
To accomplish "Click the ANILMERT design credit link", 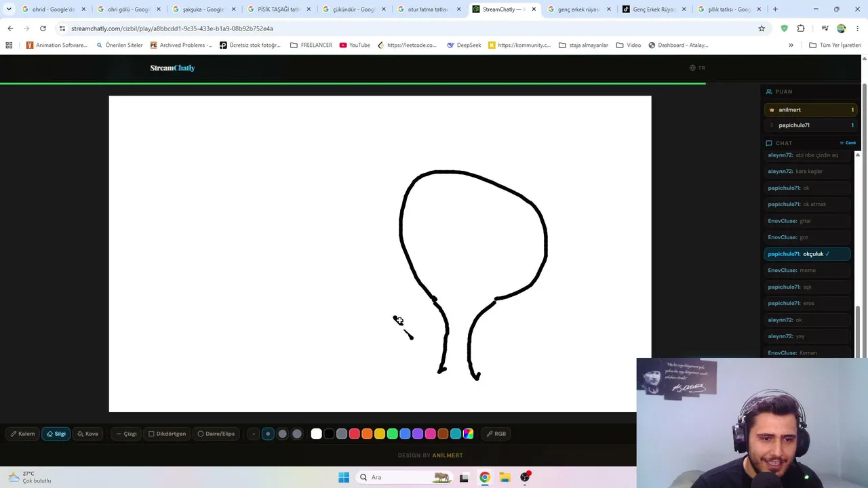I will pos(448,455).
